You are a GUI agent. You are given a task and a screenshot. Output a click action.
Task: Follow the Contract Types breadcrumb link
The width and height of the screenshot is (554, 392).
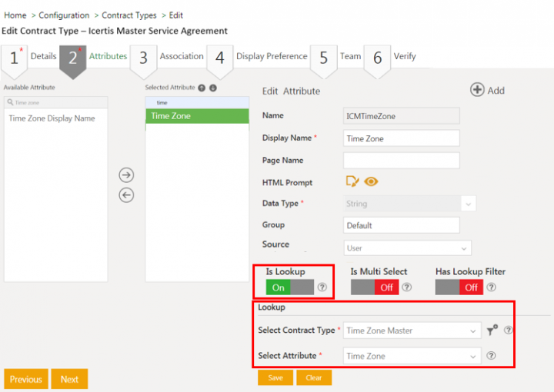click(x=129, y=15)
